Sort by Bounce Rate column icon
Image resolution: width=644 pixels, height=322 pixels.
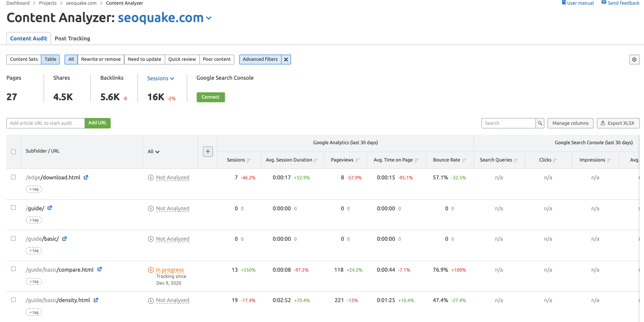point(464,160)
